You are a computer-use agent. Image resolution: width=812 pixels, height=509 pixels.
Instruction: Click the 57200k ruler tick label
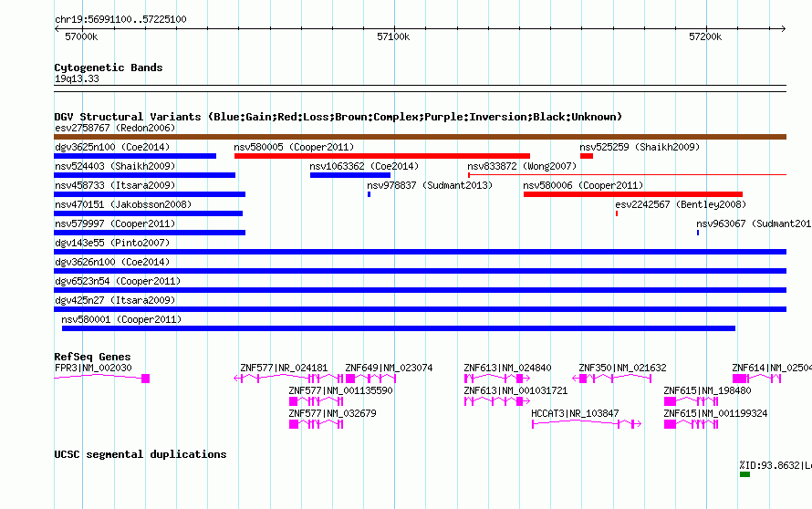[705, 36]
